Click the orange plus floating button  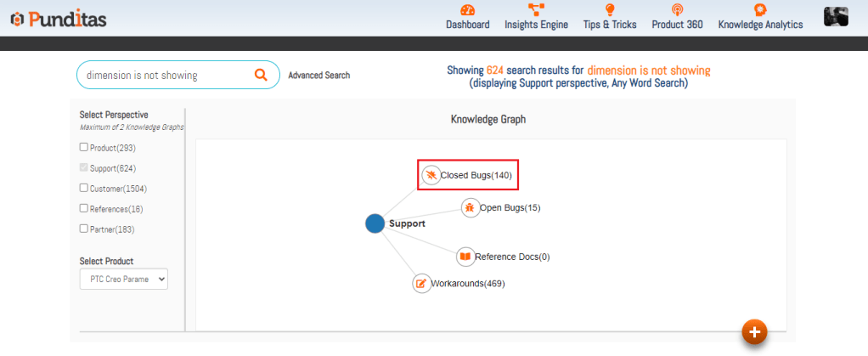click(754, 331)
